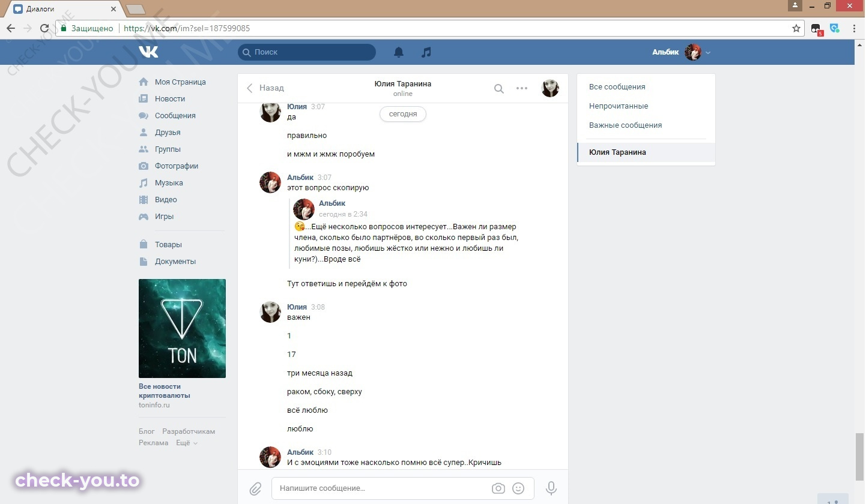This screenshot has height=504, width=866.
Task: Open Новости in the left menu
Action: pyautogui.click(x=170, y=99)
